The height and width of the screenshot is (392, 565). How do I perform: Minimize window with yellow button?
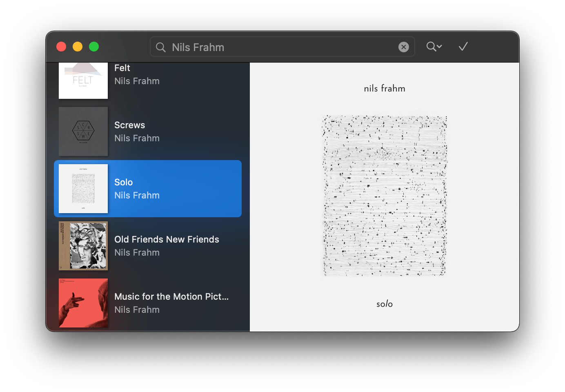pyautogui.click(x=78, y=47)
